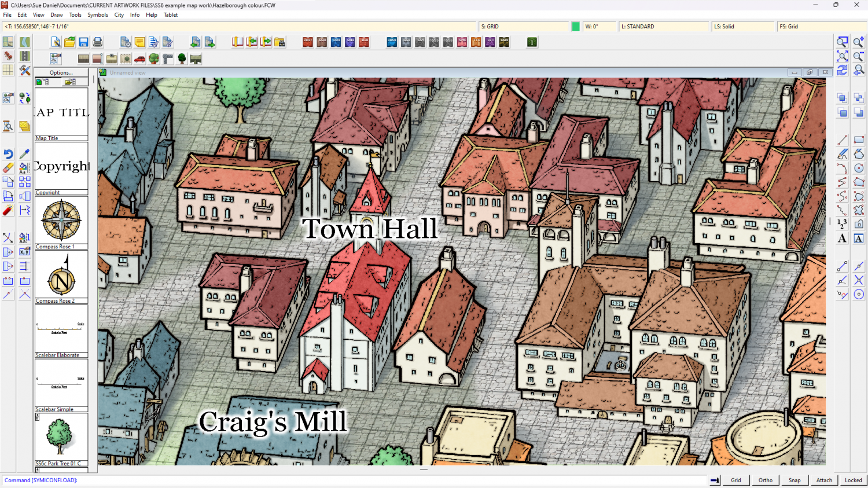Click the CC3+ red add-on icon
This screenshot has width=868, height=488.
(308, 42)
